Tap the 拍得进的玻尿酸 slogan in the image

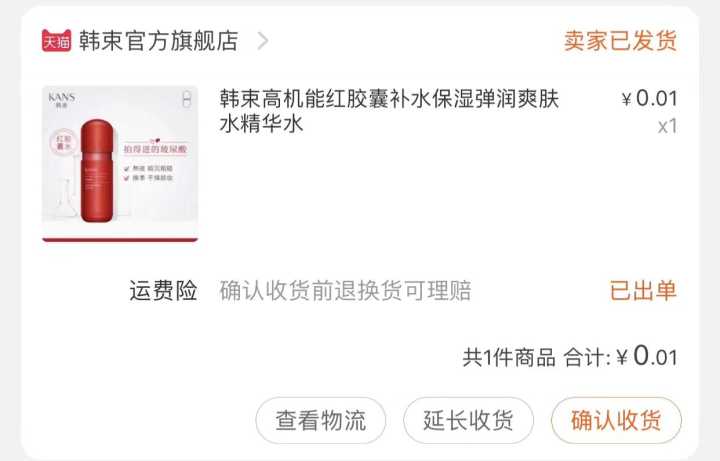[x=155, y=149]
